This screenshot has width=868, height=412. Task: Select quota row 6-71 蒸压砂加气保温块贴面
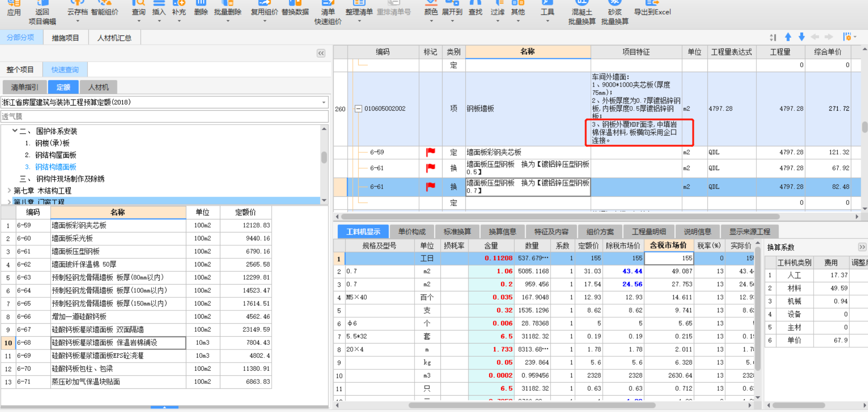click(136, 382)
